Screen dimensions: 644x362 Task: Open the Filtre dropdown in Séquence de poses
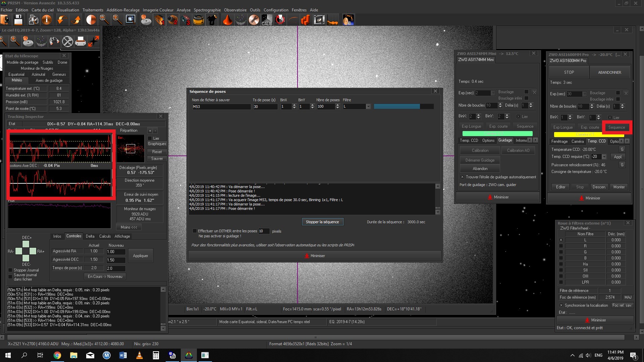[x=368, y=107]
